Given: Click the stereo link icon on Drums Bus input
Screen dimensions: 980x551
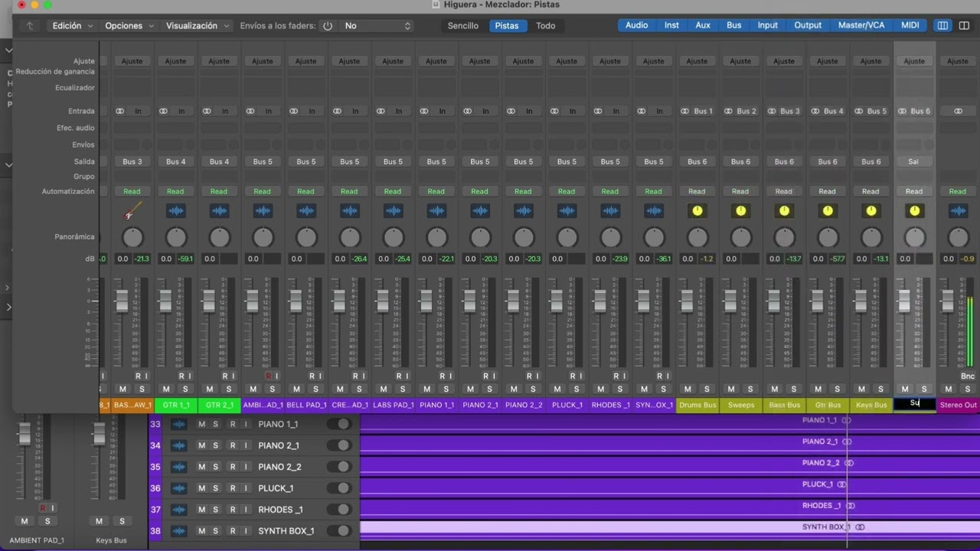Looking at the screenshot, I should (684, 111).
